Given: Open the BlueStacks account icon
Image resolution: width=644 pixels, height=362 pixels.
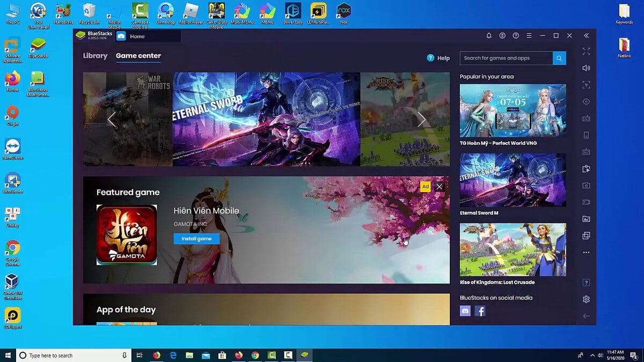Looking at the screenshot, I should coord(502,35).
